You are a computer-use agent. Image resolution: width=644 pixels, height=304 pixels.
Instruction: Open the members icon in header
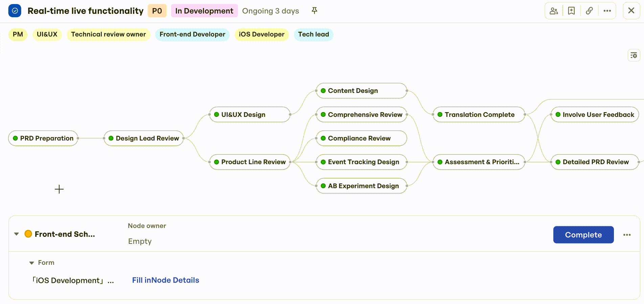click(554, 11)
